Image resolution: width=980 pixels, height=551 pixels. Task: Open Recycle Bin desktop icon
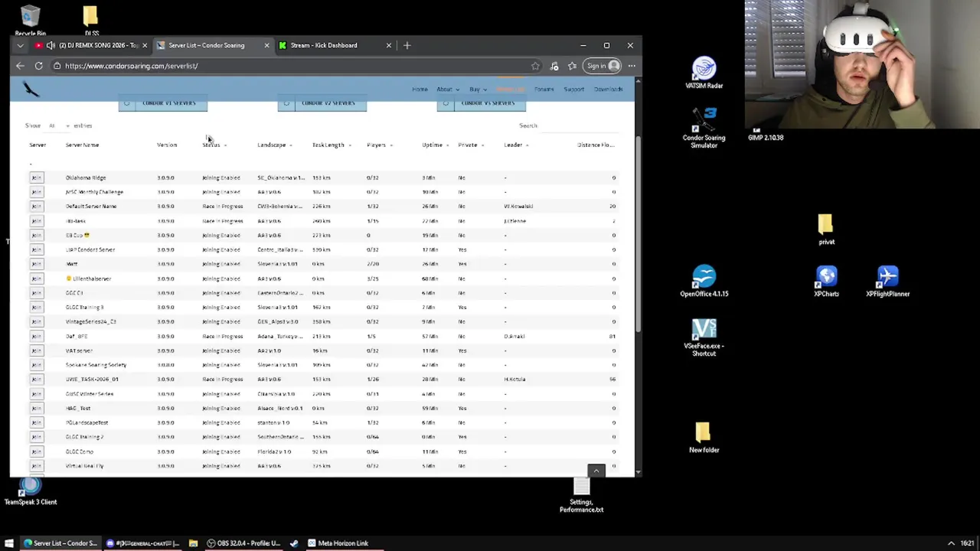click(x=30, y=19)
